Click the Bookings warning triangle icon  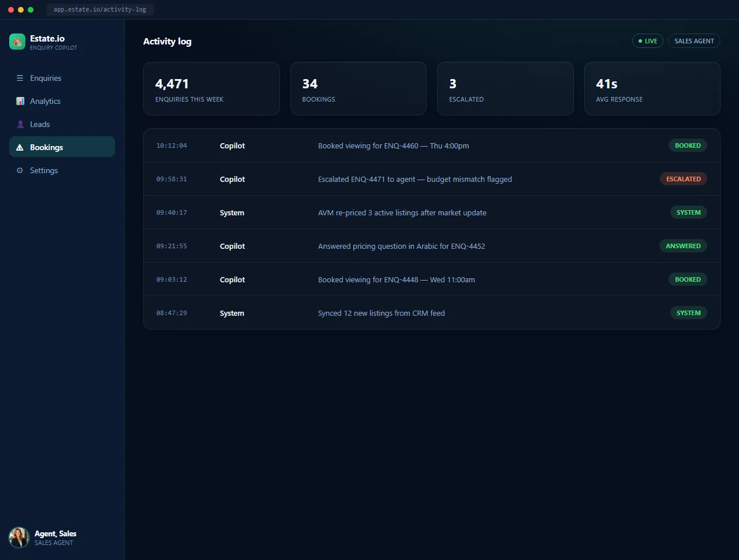[x=20, y=147]
